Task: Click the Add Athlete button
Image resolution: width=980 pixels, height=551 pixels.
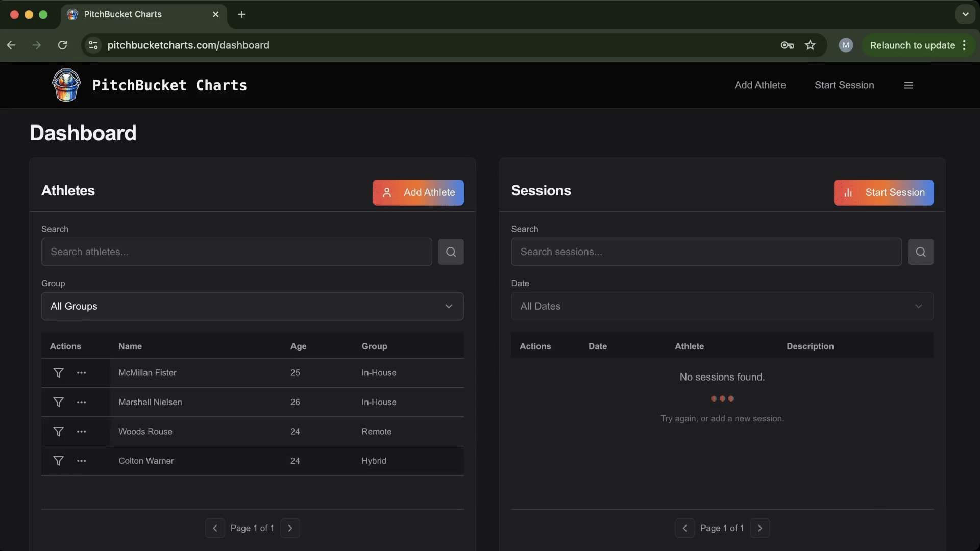Action: click(x=418, y=192)
